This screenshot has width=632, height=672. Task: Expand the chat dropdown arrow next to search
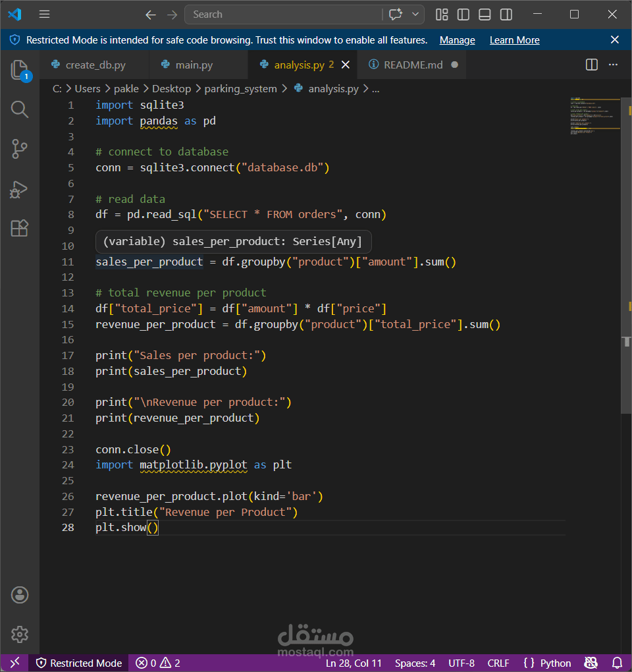click(x=415, y=14)
